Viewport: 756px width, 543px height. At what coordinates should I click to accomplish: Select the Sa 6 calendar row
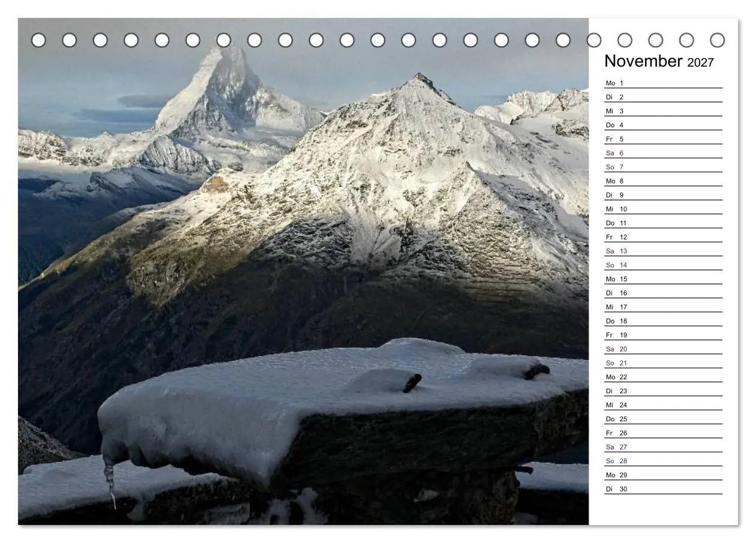(x=663, y=153)
